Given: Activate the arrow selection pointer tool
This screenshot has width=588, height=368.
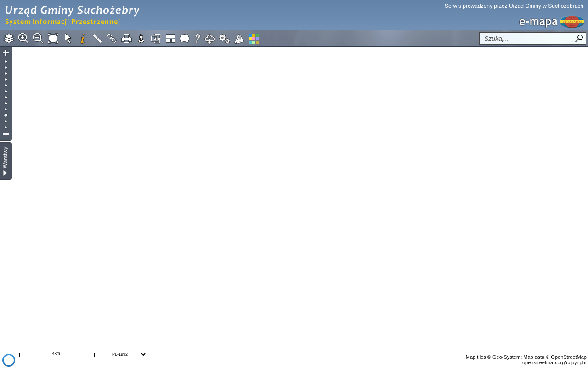Looking at the screenshot, I should click(68, 39).
